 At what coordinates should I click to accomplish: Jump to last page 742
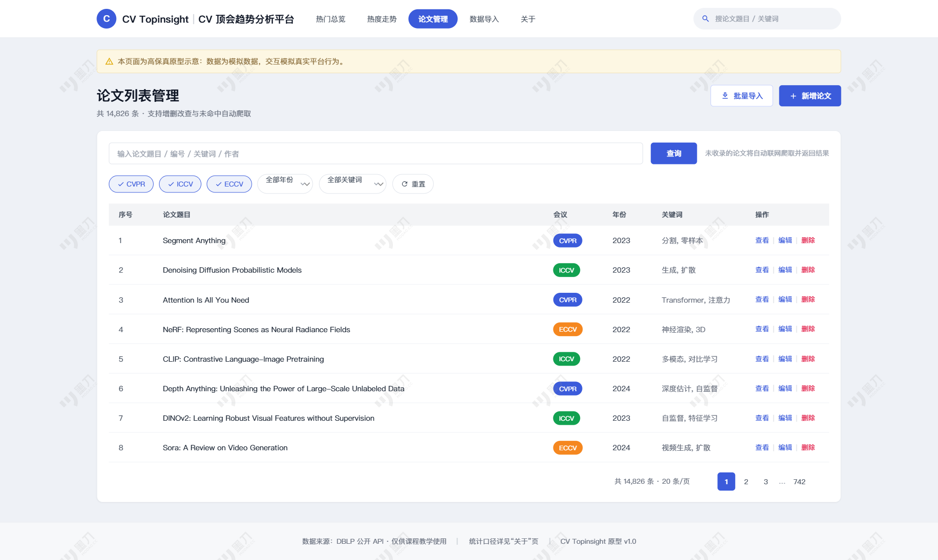pos(799,482)
